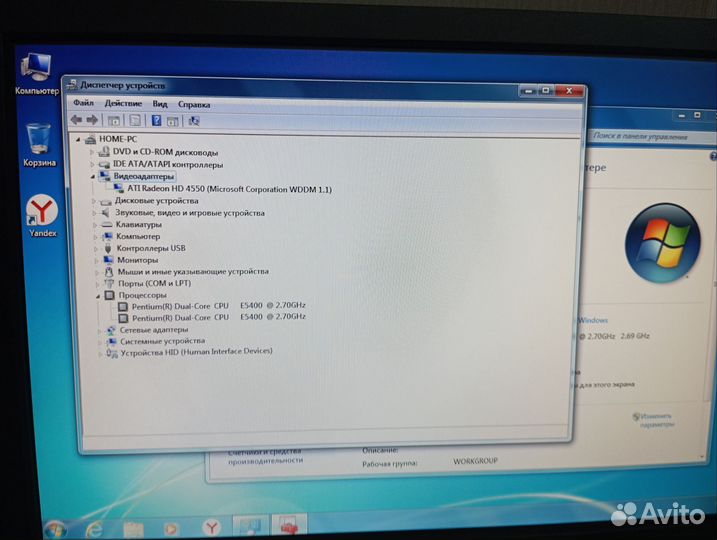Open the Корзина recycle bin desktop icon
717x540 pixels.
coord(39,145)
